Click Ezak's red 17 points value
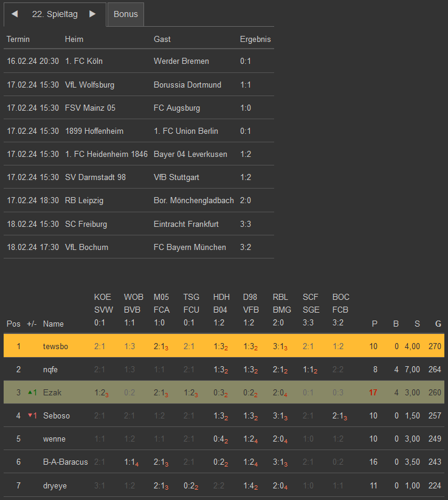448x500 pixels. (373, 392)
